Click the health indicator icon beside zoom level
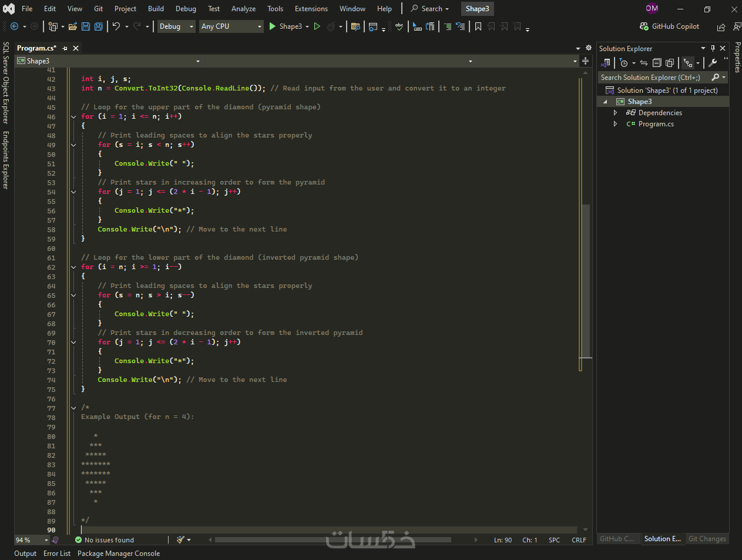Viewport: 742px width, 560px height. click(55, 540)
